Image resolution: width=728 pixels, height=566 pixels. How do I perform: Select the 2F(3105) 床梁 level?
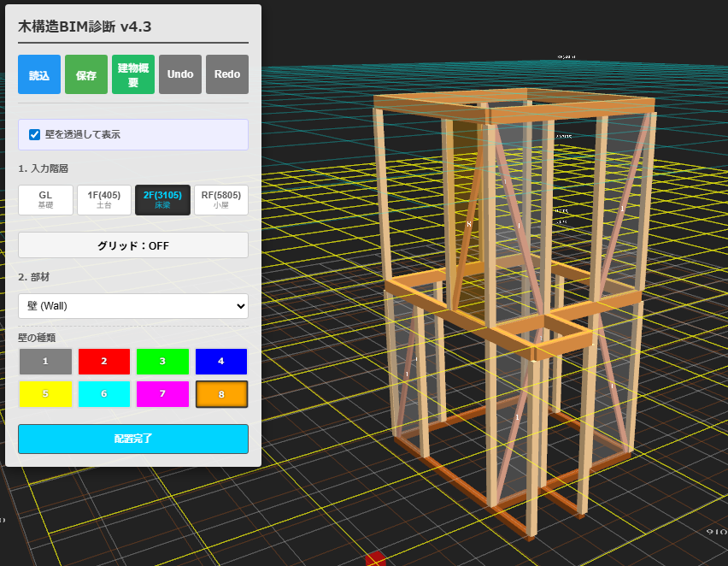[x=162, y=200]
